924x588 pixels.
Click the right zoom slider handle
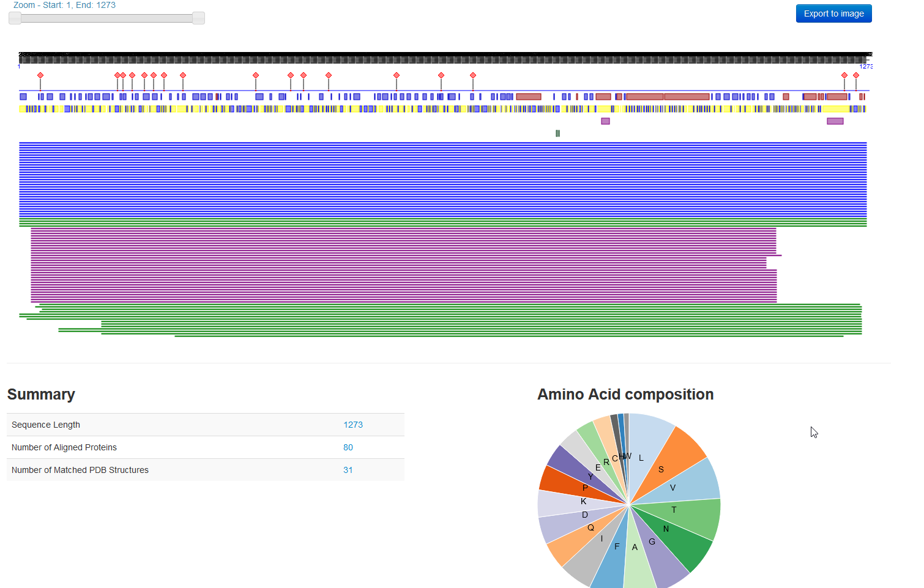(x=198, y=18)
